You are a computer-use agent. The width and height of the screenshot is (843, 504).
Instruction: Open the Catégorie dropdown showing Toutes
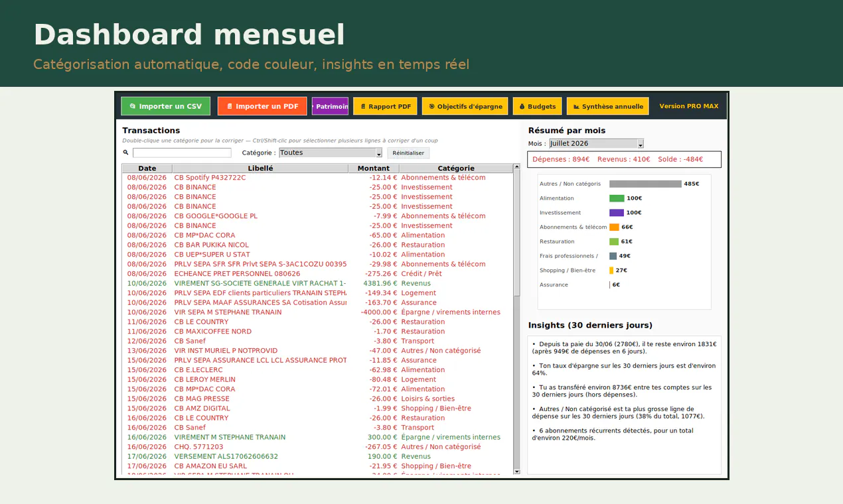331,153
